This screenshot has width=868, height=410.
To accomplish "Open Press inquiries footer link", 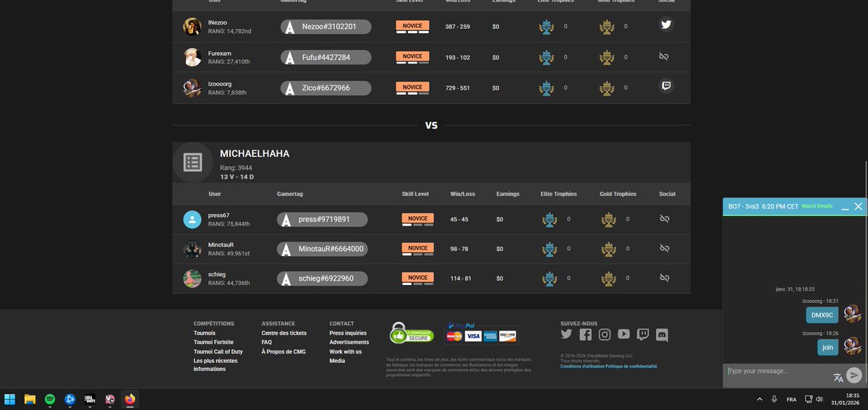I will click(348, 333).
